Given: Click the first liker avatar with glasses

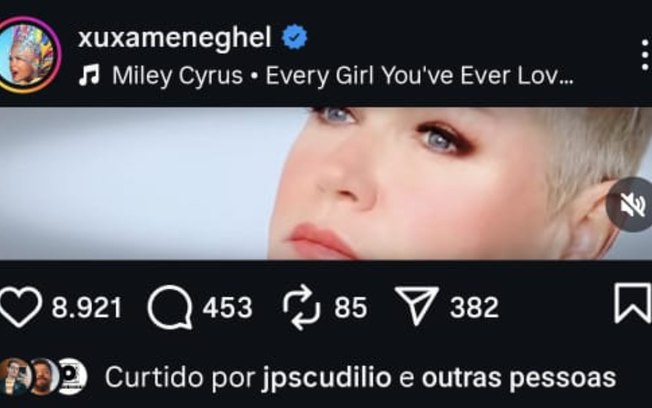Looking at the screenshot, I should coord(15,377).
